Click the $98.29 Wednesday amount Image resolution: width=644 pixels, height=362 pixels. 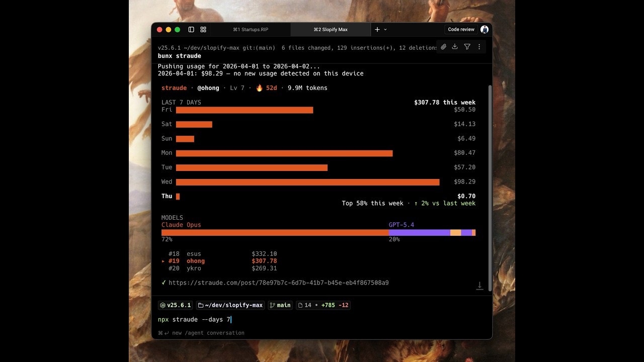[465, 182]
